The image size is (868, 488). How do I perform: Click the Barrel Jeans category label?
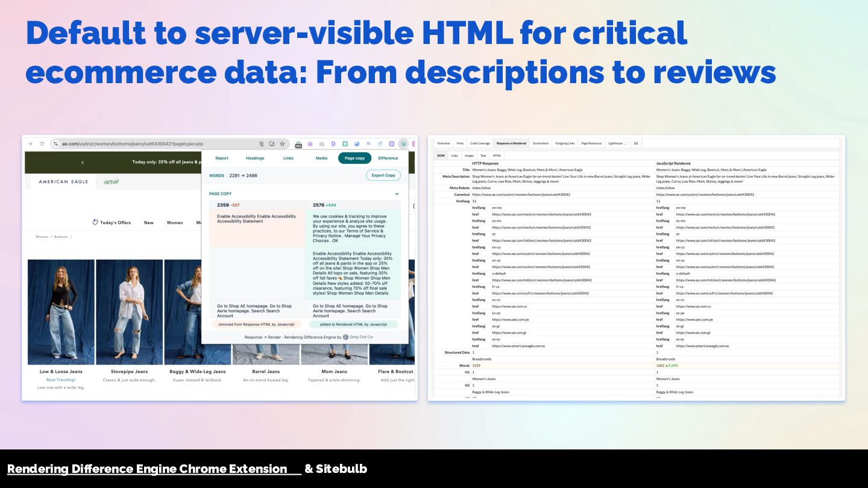coord(266,372)
